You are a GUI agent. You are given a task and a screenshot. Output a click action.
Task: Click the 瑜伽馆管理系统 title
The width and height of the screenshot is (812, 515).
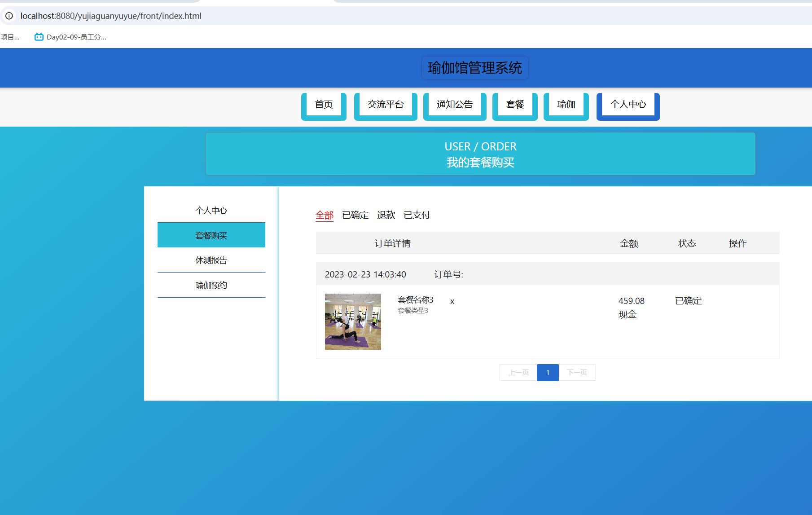coord(475,68)
